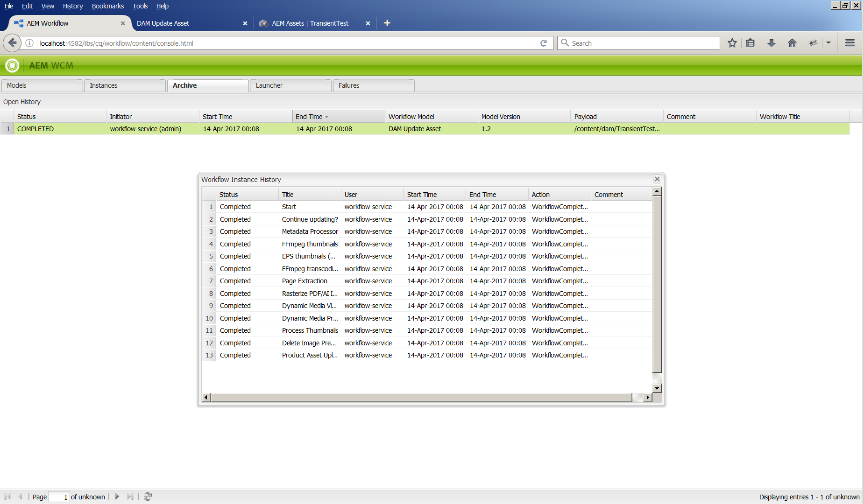Go to previous page in pager

pos(20,497)
